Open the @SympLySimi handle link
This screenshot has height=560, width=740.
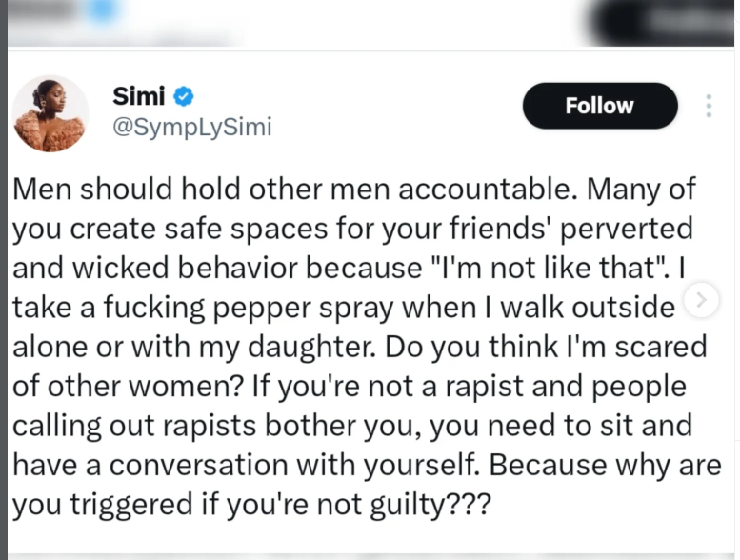191,128
